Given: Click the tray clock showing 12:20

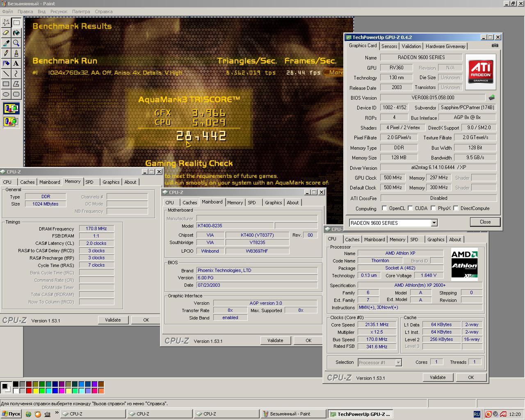Looking at the screenshot, I should (x=515, y=414).
